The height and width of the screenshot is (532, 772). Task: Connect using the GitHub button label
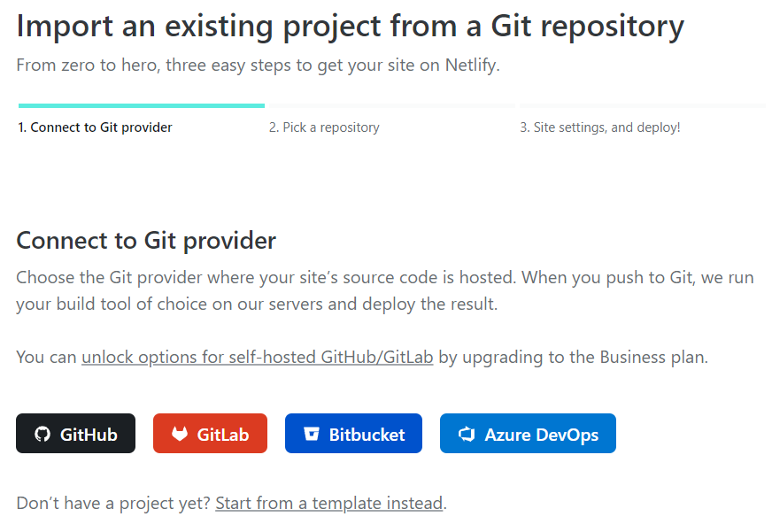pyautogui.click(x=89, y=435)
